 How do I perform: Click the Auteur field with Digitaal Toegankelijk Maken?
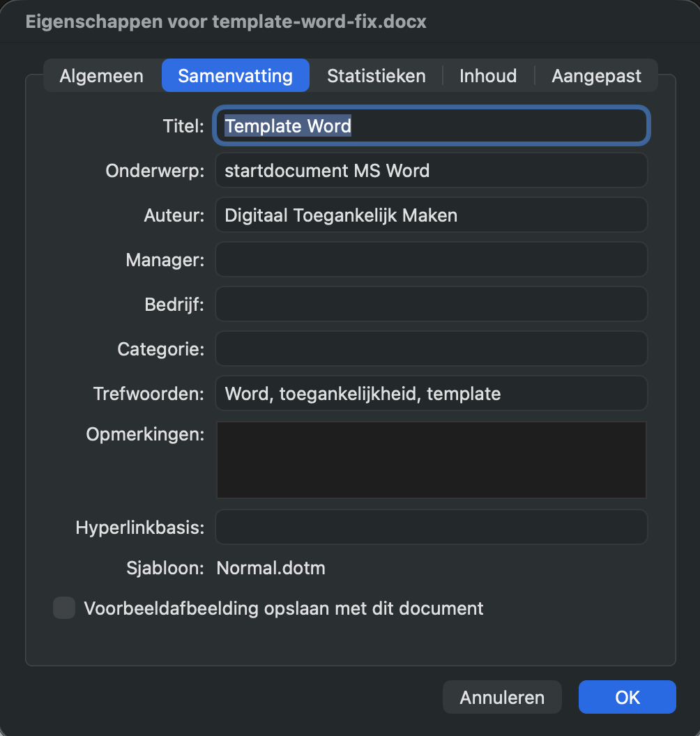(x=431, y=215)
